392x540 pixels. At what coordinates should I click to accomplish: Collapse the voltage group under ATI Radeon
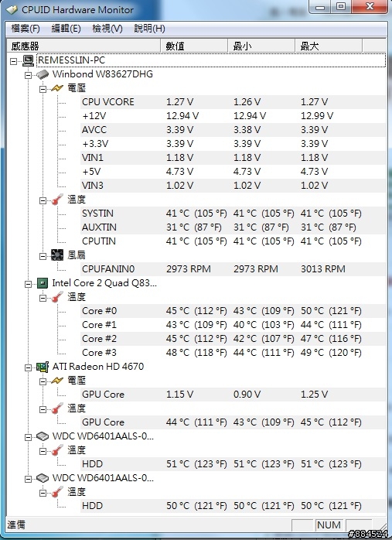pos(43,381)
